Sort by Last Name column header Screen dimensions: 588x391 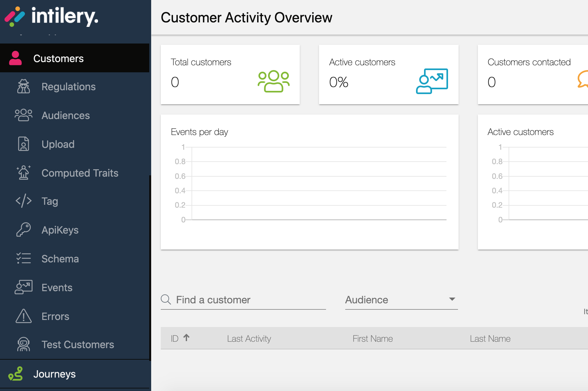tap(490, 339)
